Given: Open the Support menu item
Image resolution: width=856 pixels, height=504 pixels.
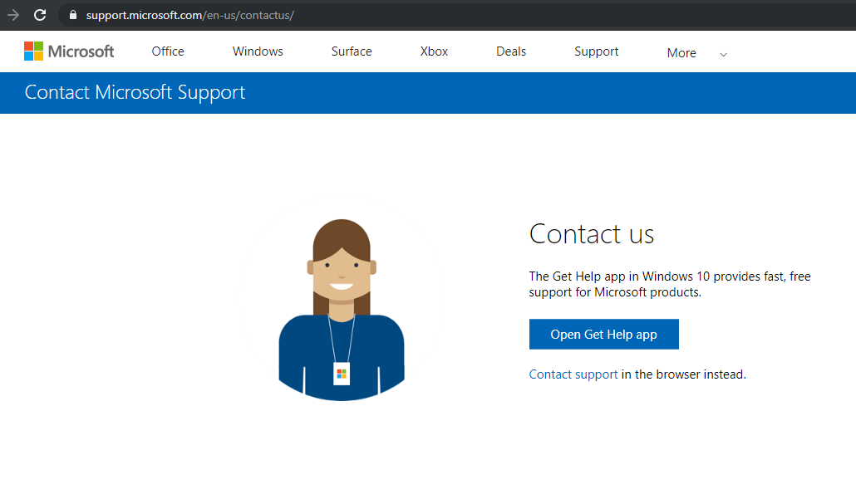Looking at the screenshot, I should [x=596, y=51].
